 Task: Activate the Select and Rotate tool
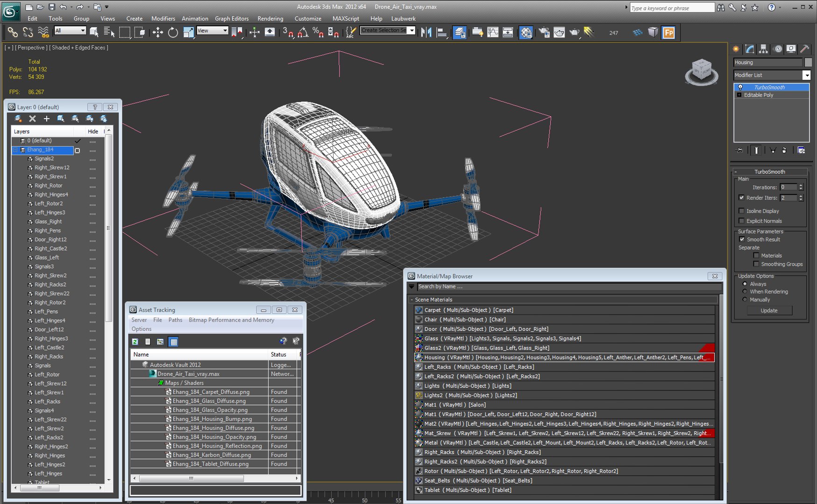tap(173, 32)
